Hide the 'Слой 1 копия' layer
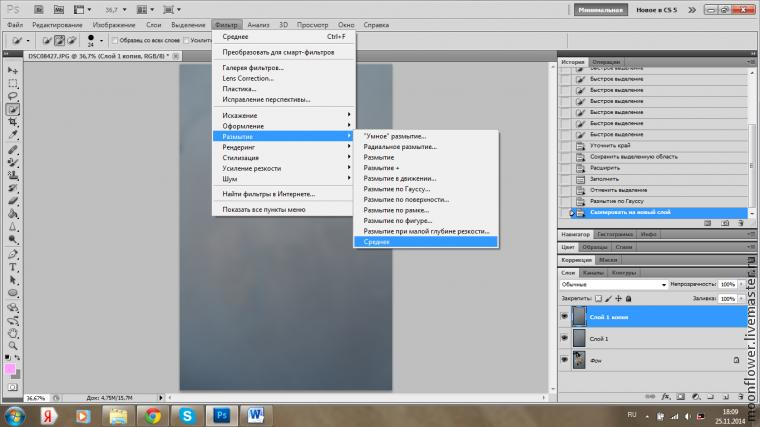Image resolution: width=760 pixels, height=427 pixels. pyautogui.click(x=564, y=316)
